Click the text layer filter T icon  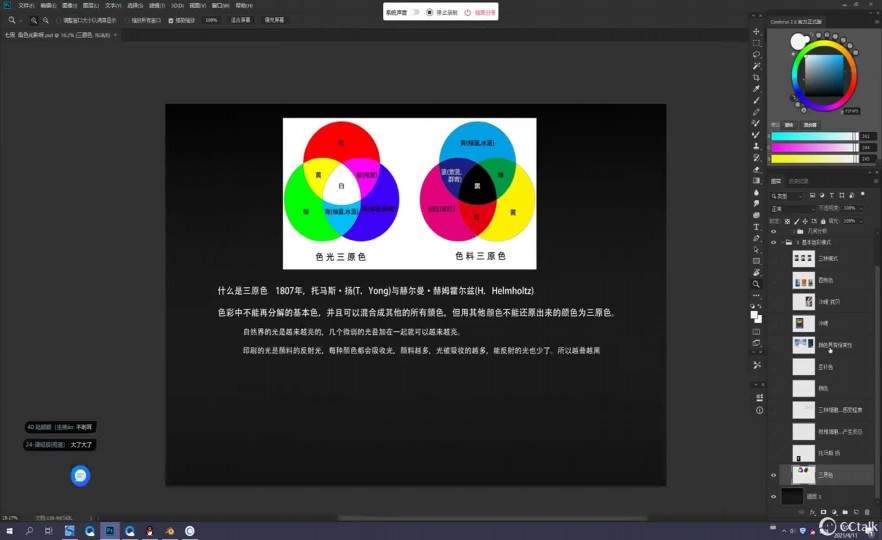click(x=832, y=195)
